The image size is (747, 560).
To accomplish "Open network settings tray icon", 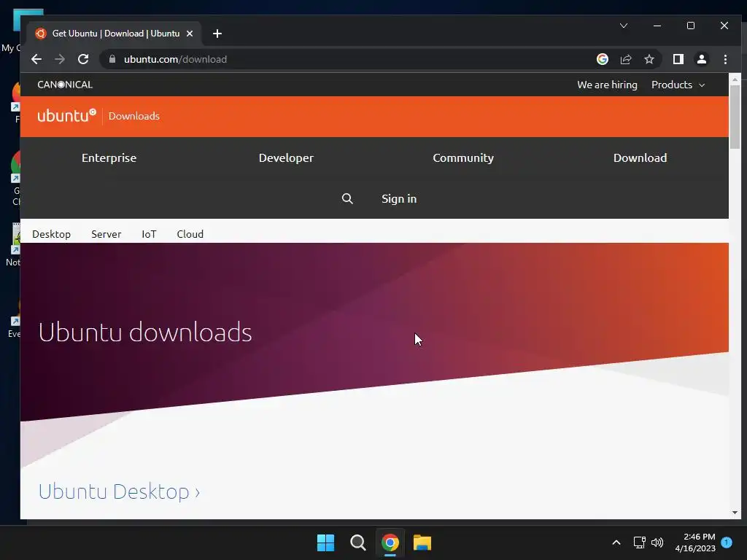I will [x=639, y=542].
